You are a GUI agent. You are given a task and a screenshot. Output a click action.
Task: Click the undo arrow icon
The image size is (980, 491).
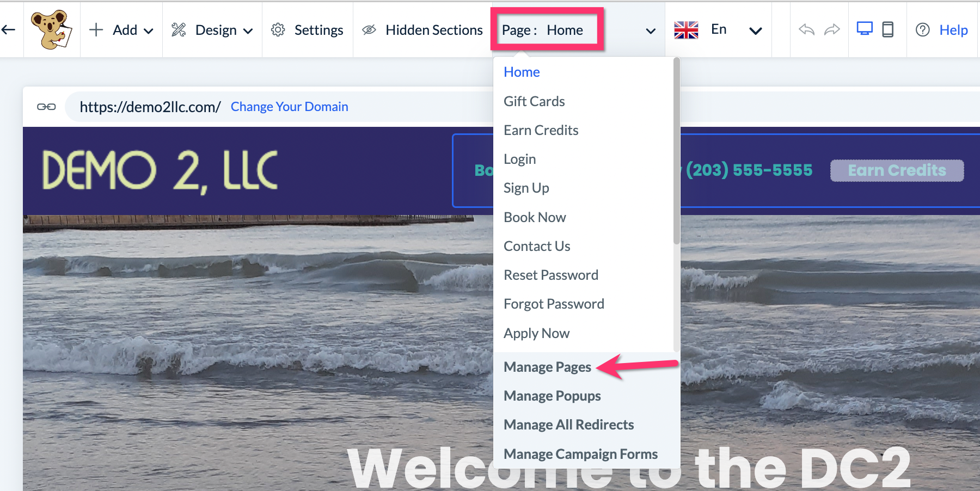(x=806, y=29)
